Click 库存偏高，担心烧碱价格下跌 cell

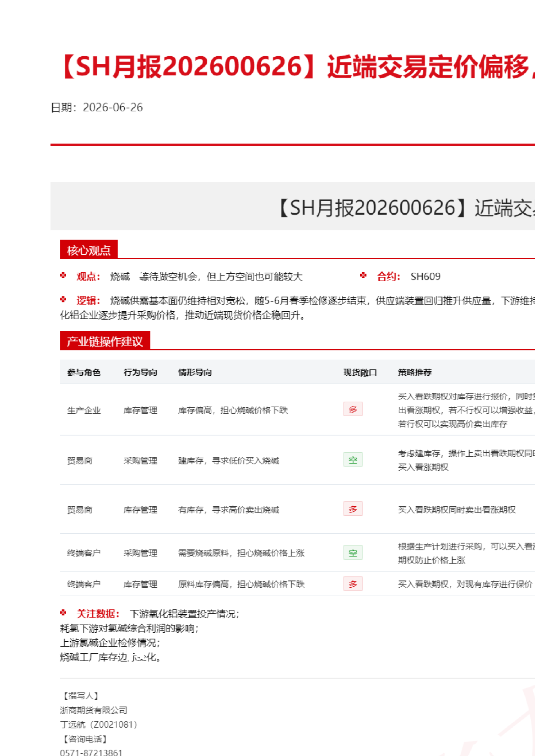pyautogui.click(x=233, y=410)
